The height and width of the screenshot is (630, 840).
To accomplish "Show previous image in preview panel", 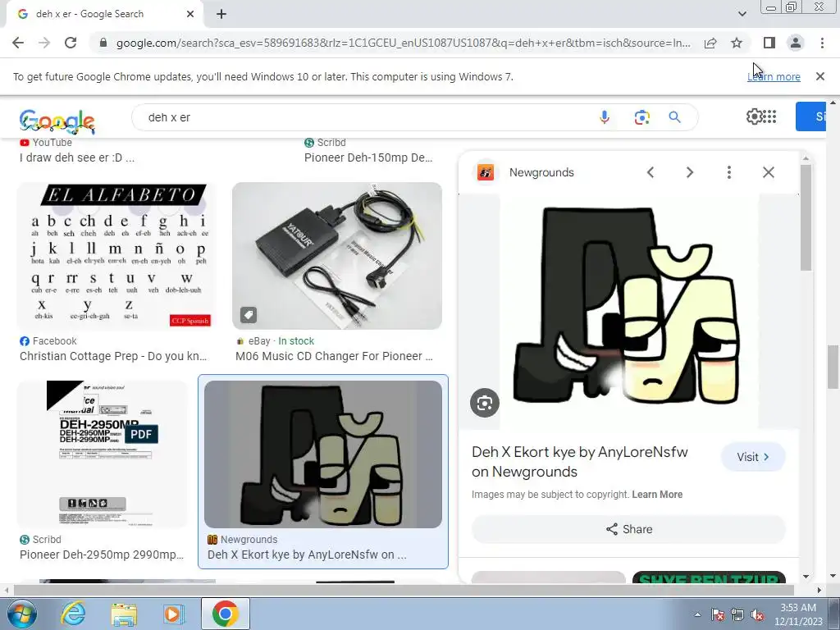I will point(651,172).
